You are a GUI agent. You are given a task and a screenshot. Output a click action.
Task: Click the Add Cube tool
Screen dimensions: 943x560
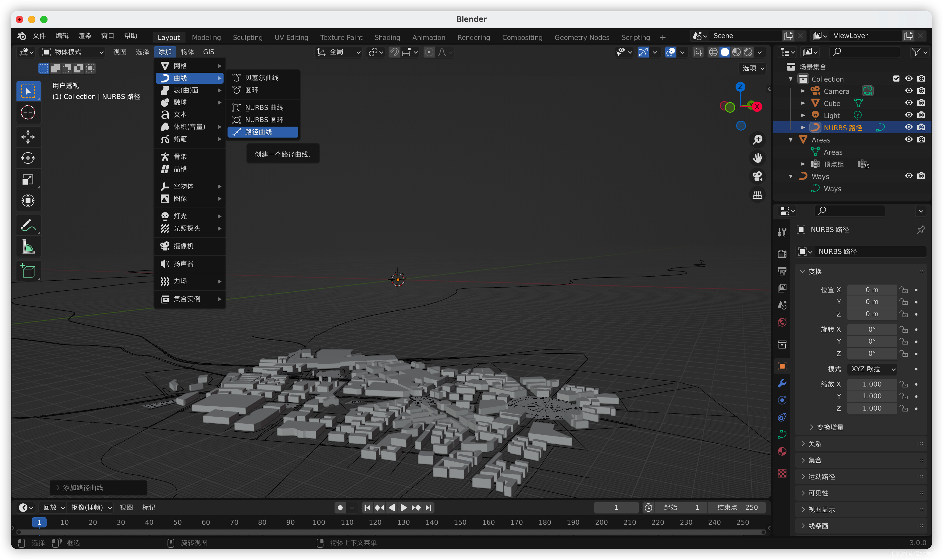tap(28, 271)
